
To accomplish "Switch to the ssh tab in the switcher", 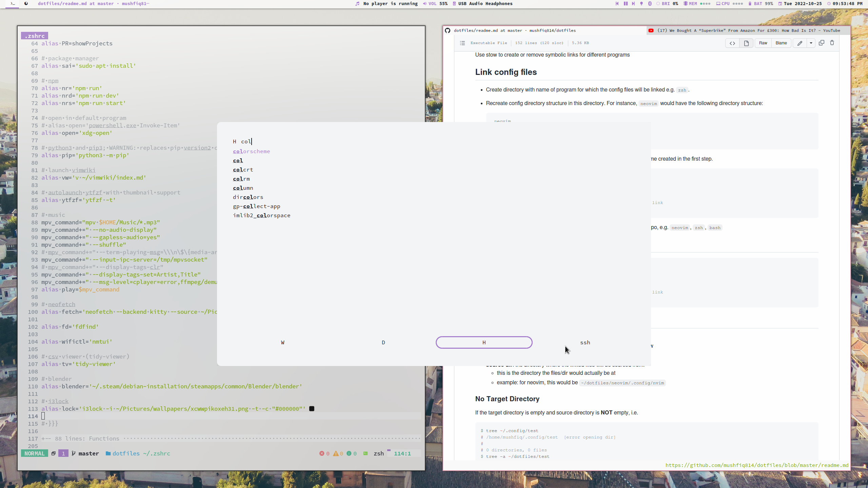I will 585,342.
